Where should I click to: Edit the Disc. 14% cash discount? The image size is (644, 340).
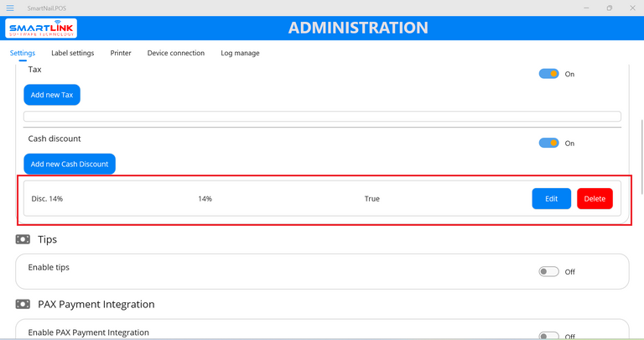tap(551, 199)
